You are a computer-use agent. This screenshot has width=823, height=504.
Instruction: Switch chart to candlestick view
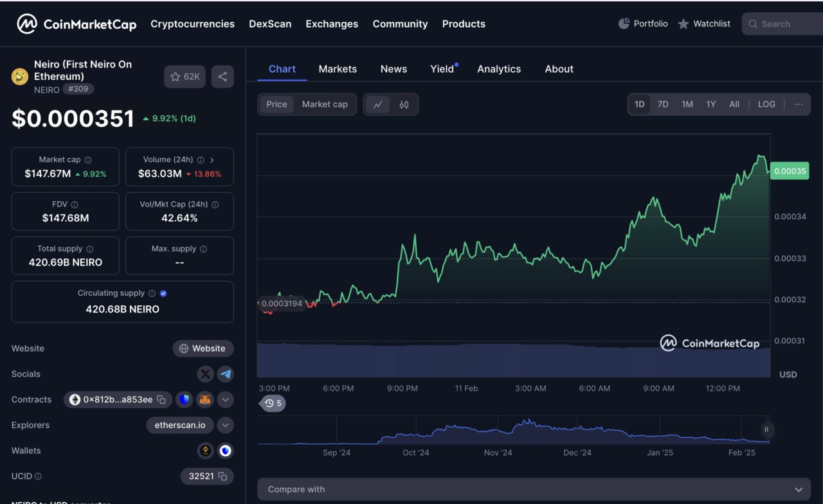click(404, 104)
